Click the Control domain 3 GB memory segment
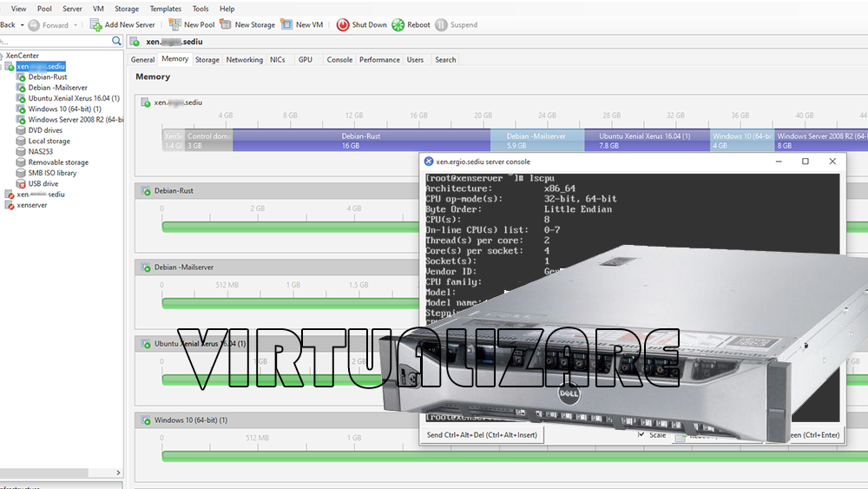Screen dimensions: 868x489 point(208,141)
